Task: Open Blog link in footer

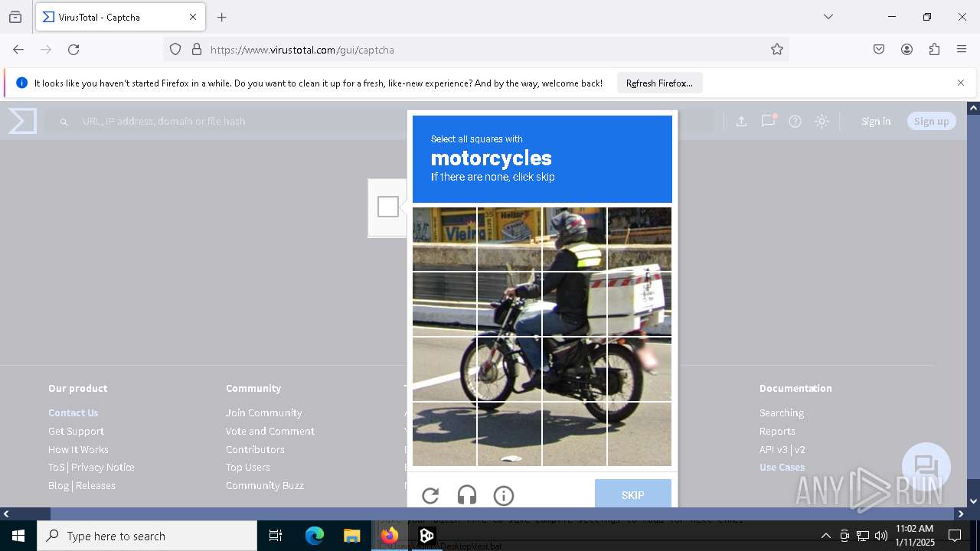Action: [x=58, y=485]
